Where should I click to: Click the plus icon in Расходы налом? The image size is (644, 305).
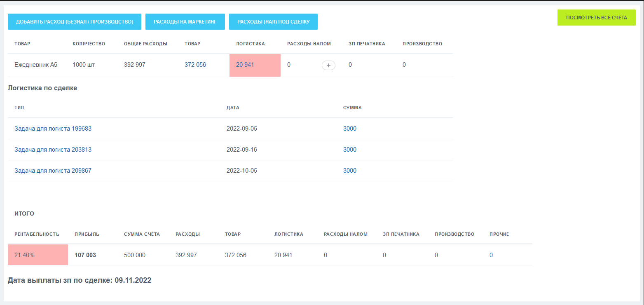(328, 65)
